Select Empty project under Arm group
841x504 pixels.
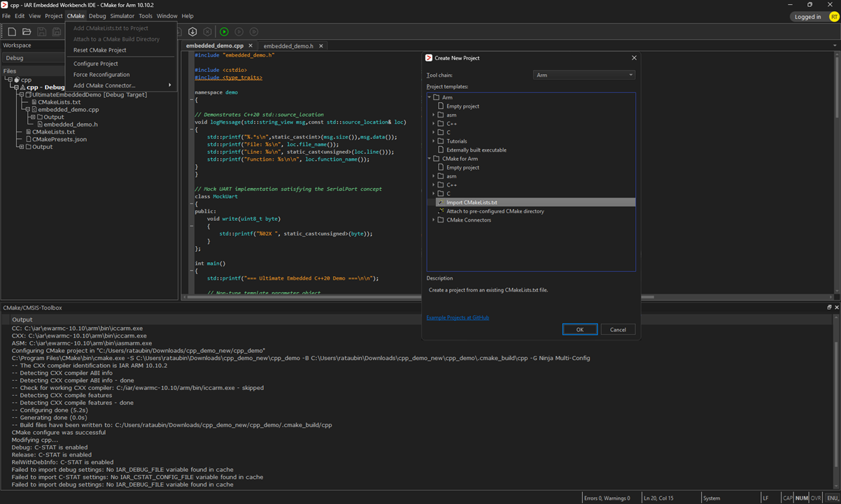pyautogui.click(x=462, y=106)
